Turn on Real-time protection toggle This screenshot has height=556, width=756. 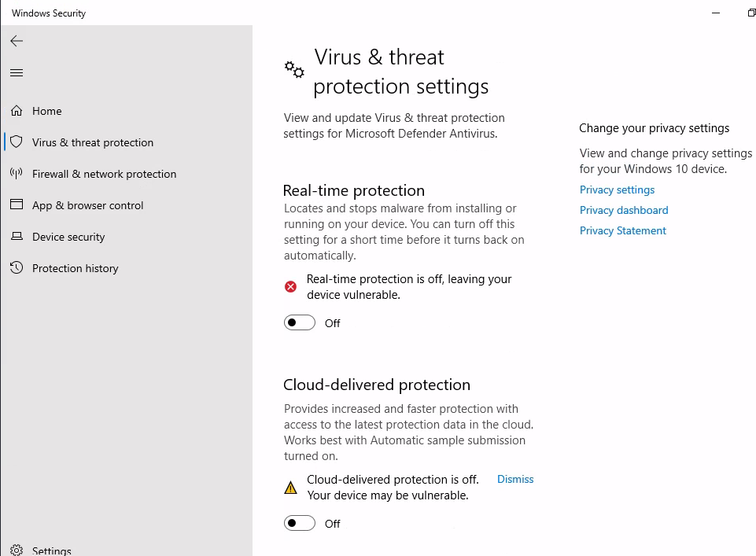300,322
